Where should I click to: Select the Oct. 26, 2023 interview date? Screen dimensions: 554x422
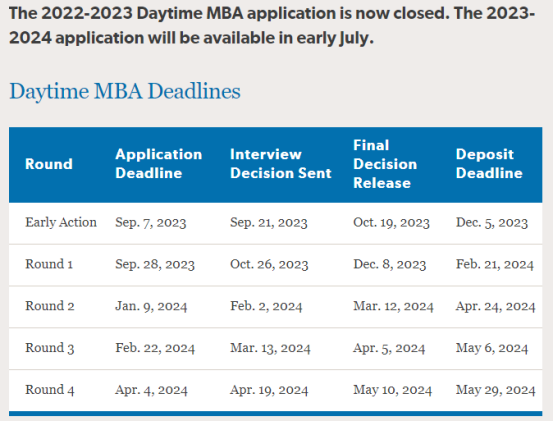[269, 264]
